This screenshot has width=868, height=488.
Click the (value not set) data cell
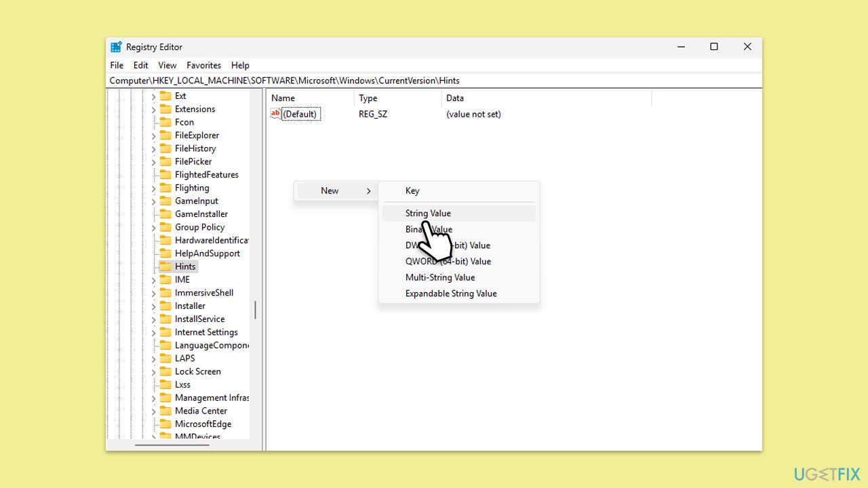pyautogui.click(x=473, y=114)
